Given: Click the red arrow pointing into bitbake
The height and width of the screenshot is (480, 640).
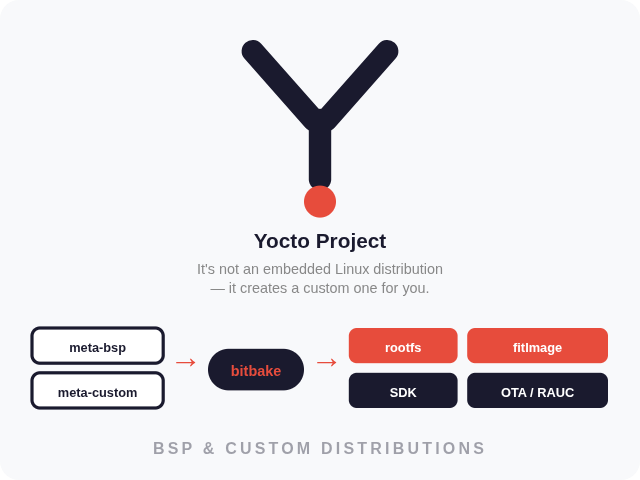Looking at the screenshot, I should [186, 362].
